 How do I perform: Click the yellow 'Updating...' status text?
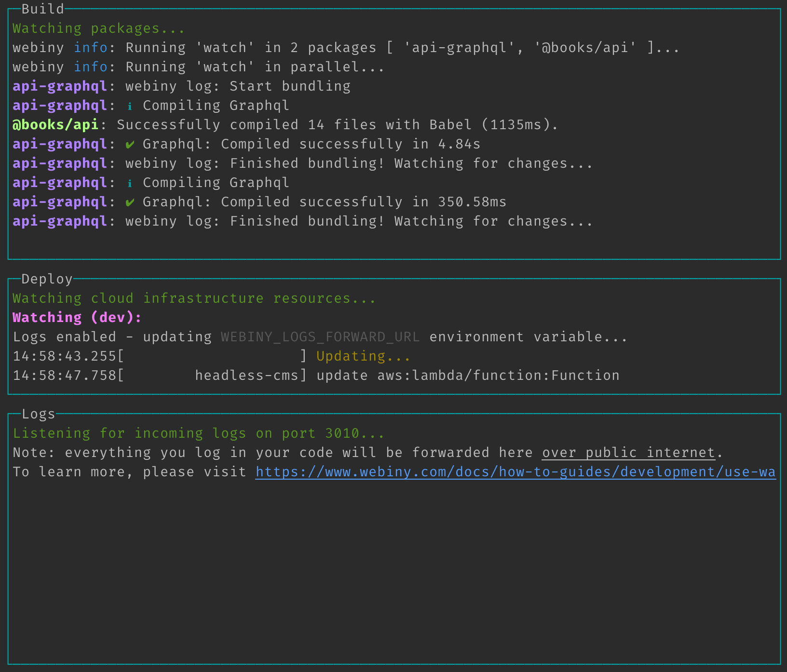point(363,356)
